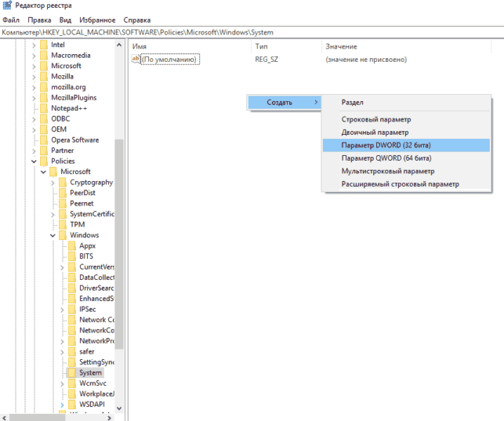Image resolution: width=504 pixels, height=421 pixels.
Task: Open the Избранное menu
Action: [x=97, y=20]
